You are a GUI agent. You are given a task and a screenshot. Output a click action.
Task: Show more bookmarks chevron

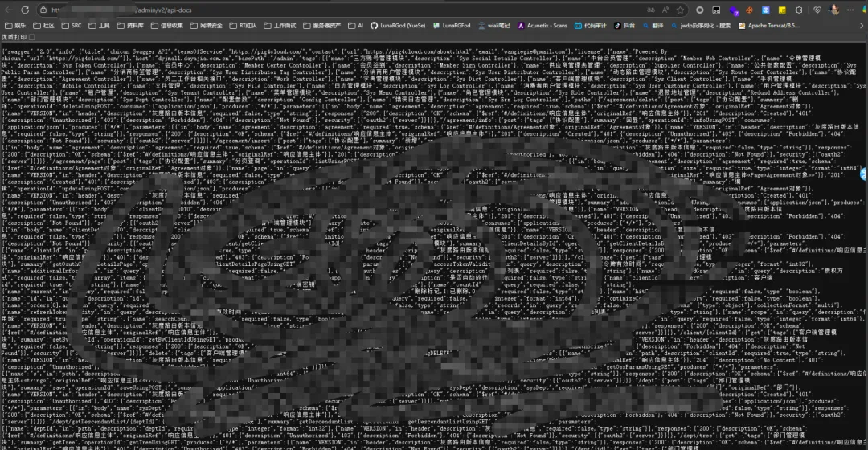click(x=862, y=26)
